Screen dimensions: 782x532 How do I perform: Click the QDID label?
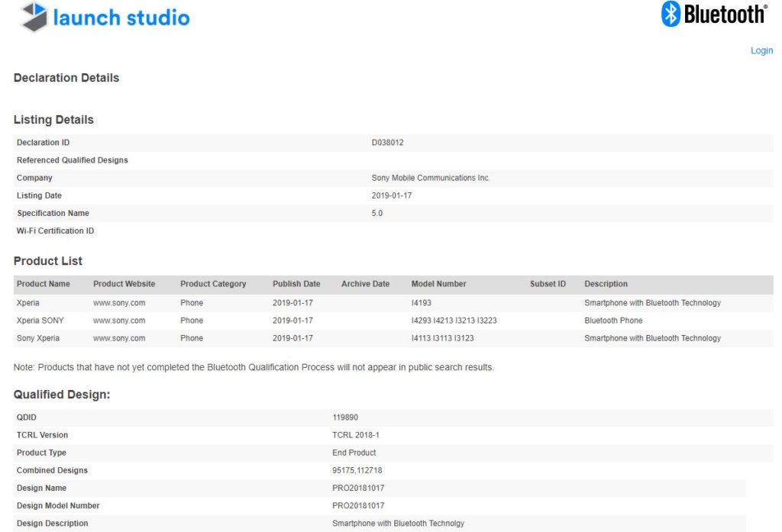click(27, 418)
